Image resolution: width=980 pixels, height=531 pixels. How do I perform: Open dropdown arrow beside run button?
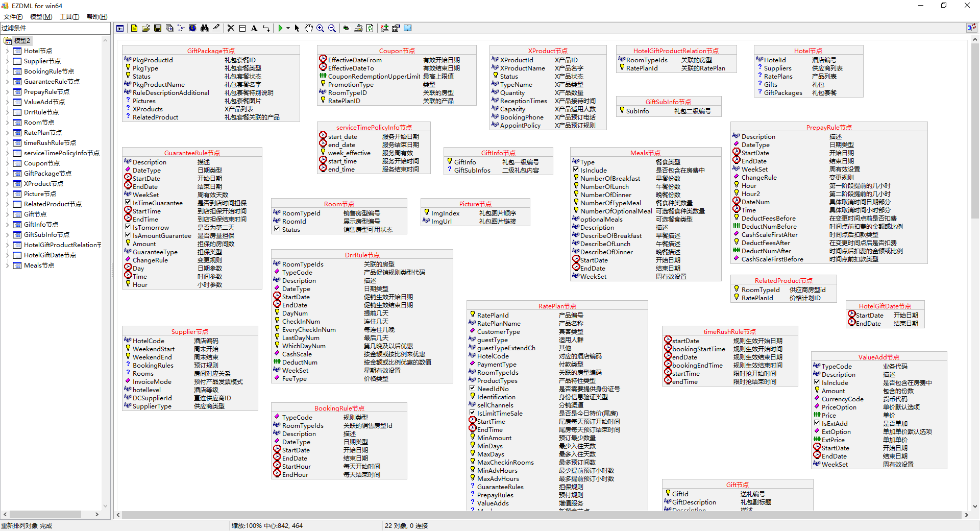pos(288,28)
